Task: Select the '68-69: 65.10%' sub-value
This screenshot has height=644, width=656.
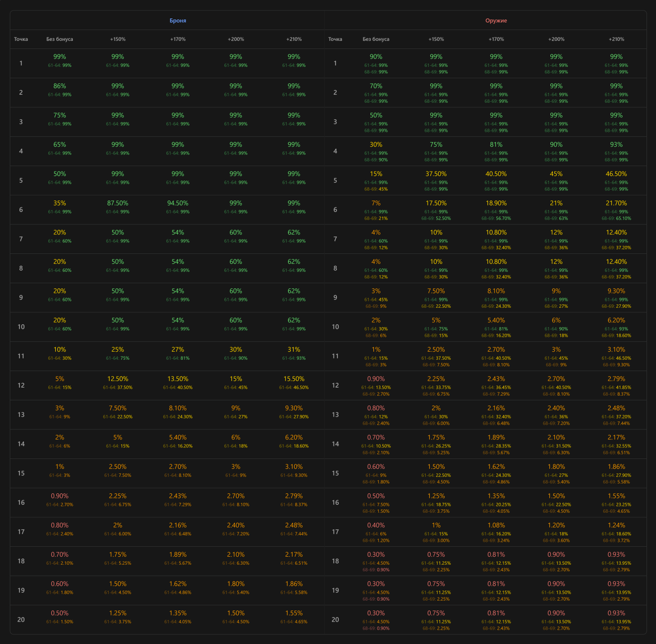Action: [617, 218]
